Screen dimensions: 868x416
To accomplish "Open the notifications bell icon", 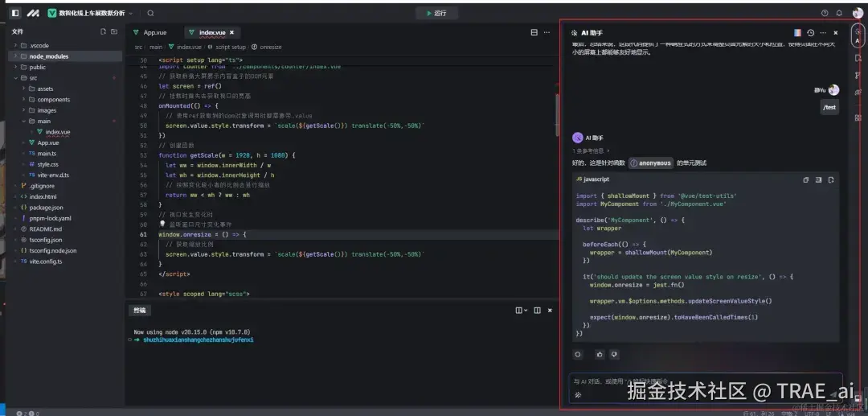I will (x=839, y=13).
